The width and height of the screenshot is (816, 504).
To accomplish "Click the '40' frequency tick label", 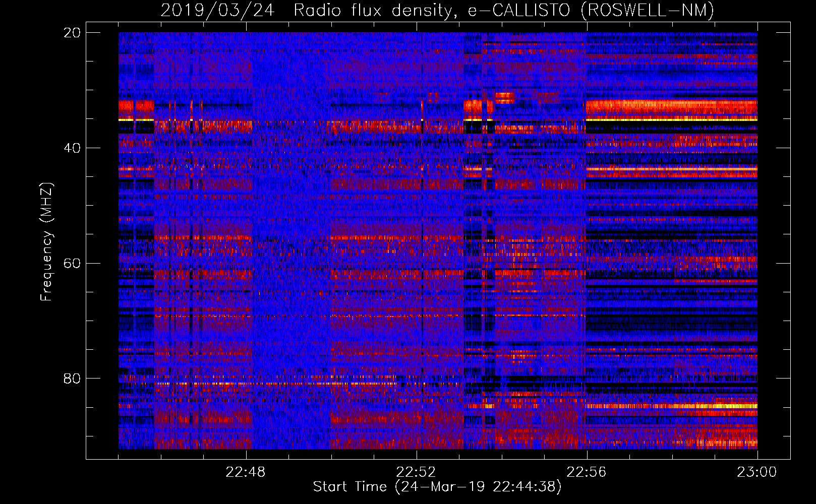I will pyautogui.click(x=72, y=148).
